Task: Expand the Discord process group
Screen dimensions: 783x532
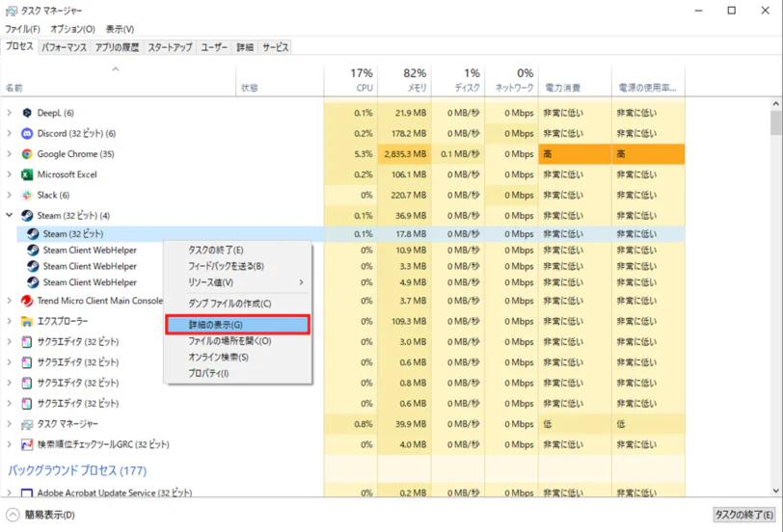Action: pyautogui.click(x=9, y=133)
